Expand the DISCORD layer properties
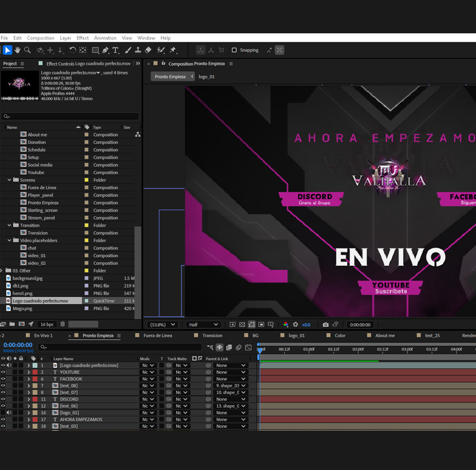The height and width of the screenshot is (470, 476). [29, 399]
